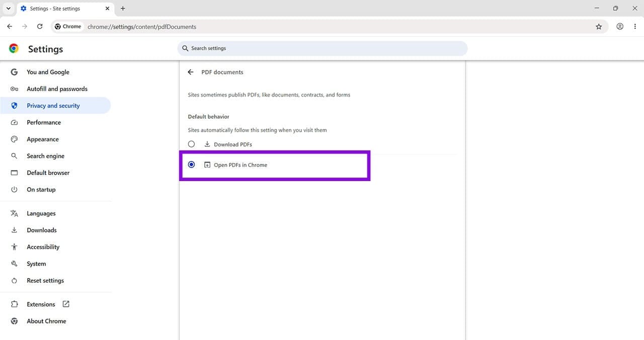Click the browser forward arrow

(25, 27)
